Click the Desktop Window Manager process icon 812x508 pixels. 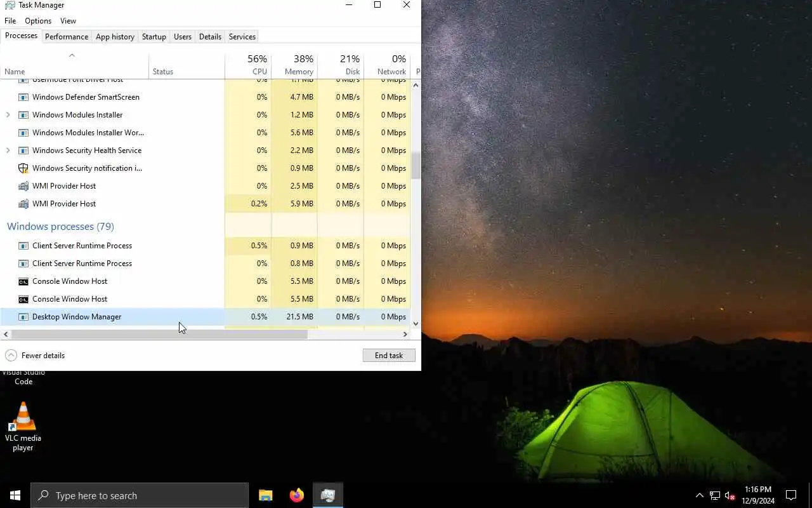pyautogui.click(x=23, y=317)
